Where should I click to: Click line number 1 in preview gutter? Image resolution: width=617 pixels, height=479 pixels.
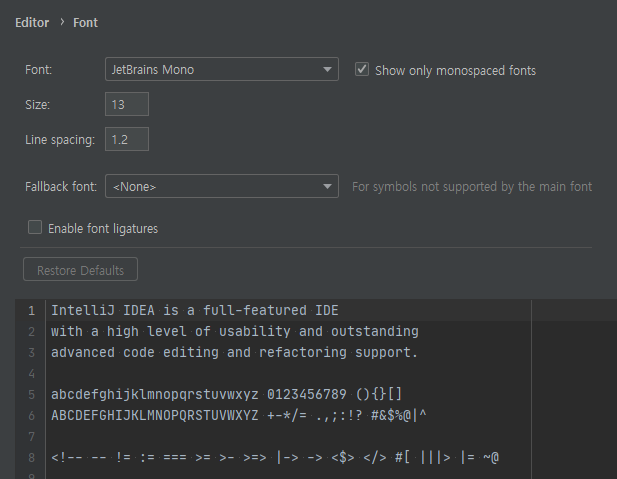[32, 311]
